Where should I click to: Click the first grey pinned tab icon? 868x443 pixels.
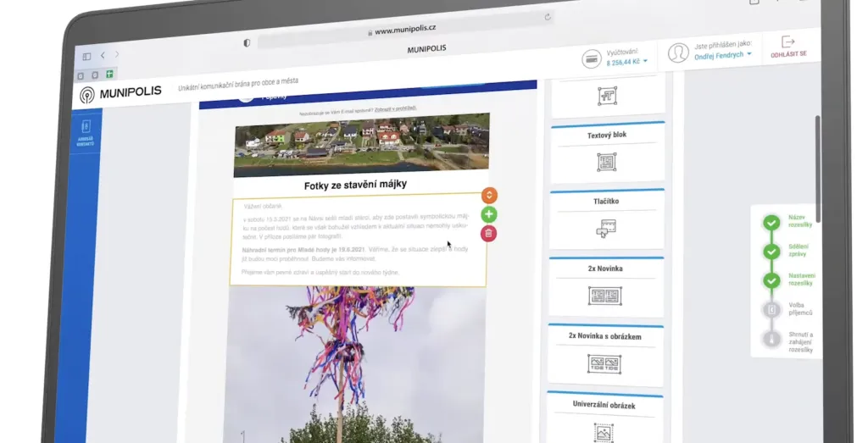click(81, 75)
